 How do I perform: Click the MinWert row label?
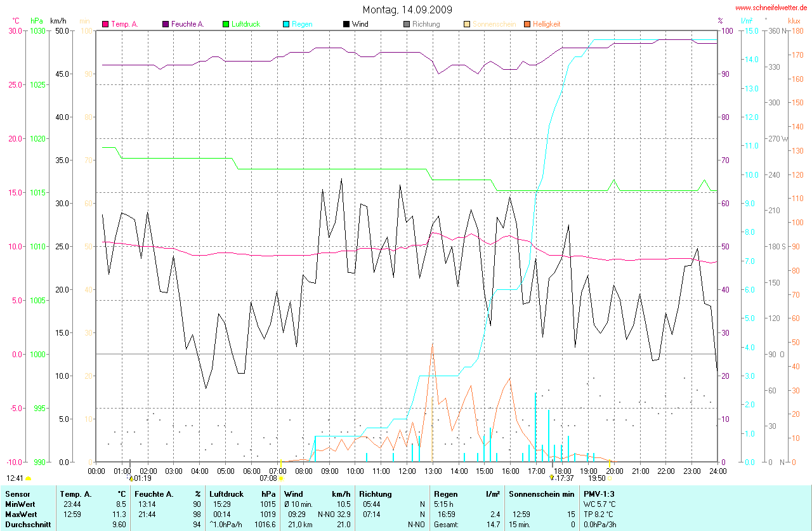[20, 504]
